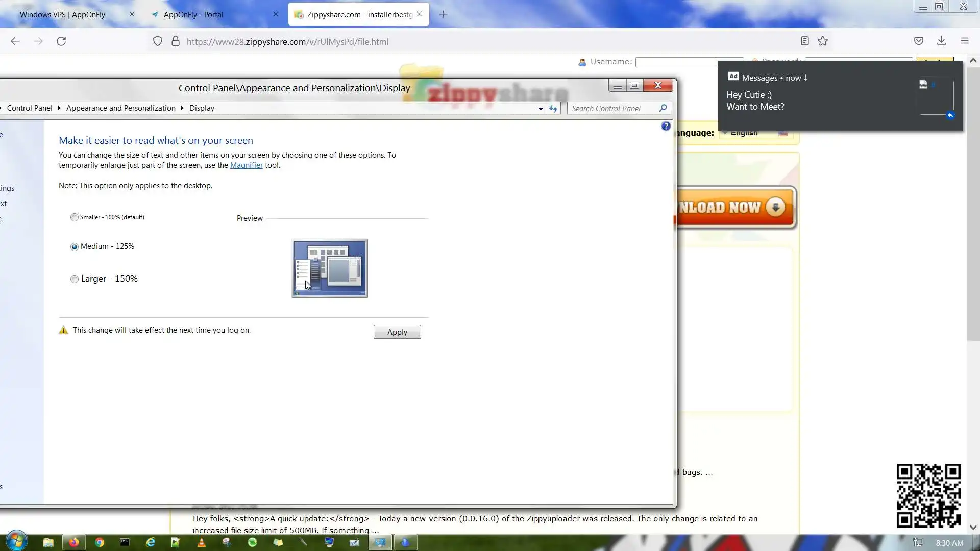Open the Firefox hamburger menu
This screenshot has width=980, height=551.
click(x=964, y=41)
